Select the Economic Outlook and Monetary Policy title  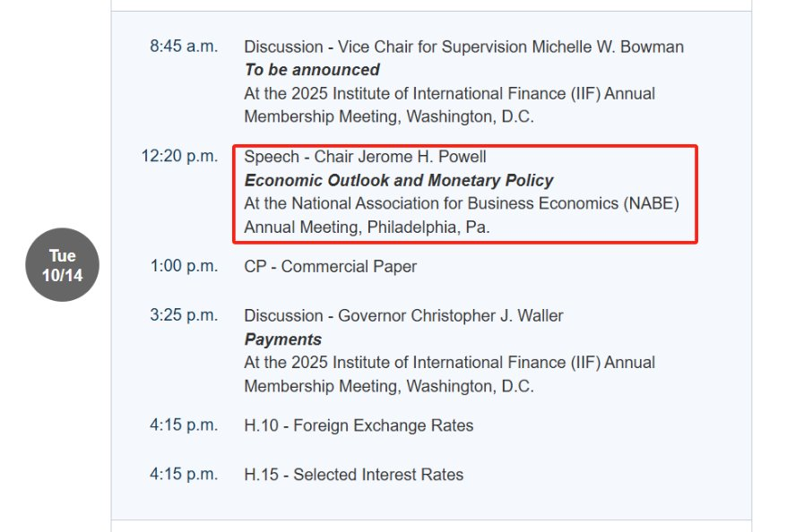399,181
